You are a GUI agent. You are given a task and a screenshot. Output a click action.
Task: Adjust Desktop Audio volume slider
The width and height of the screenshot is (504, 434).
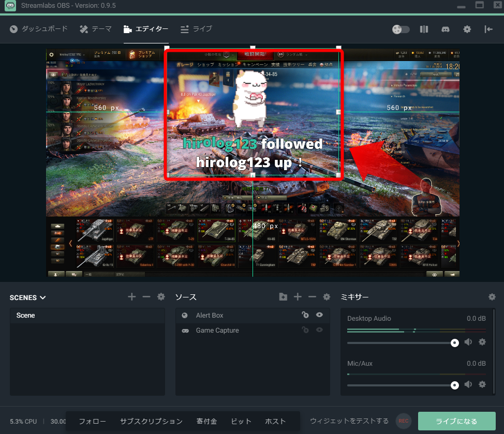(x=403, y=343)
